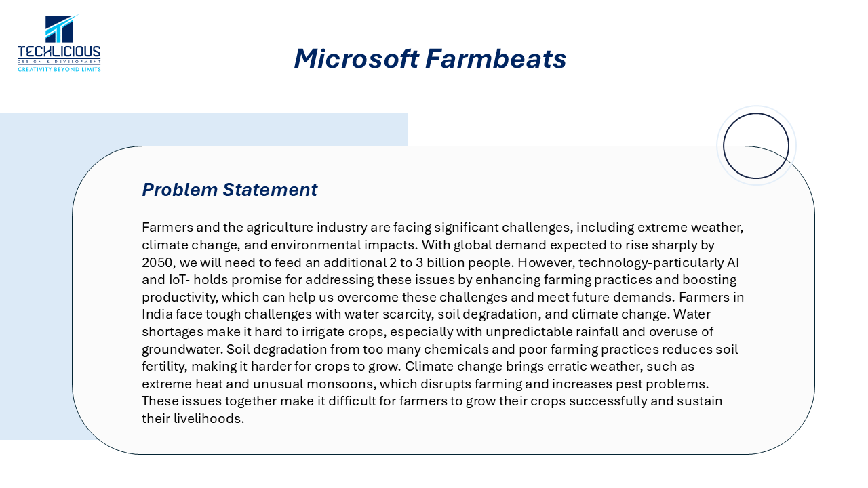Click the 'Problem Statement' heading
This screenshot has height=488, width=868.
coord(229,190)
